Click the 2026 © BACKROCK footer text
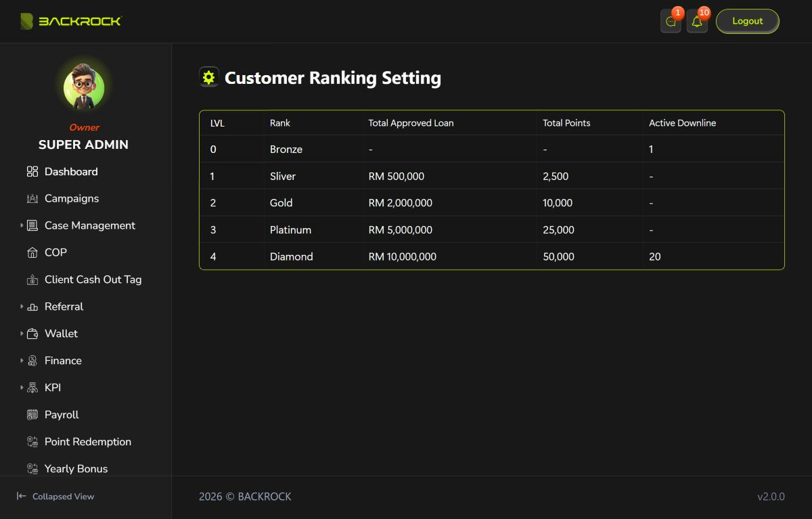Screen dimensions: 812x519 [x=245, y=497]
